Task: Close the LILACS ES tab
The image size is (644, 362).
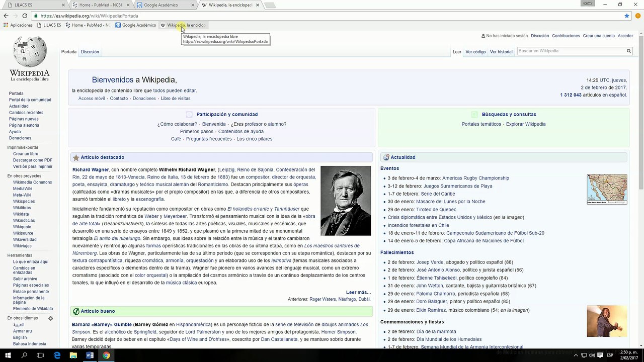Action: 62,5
